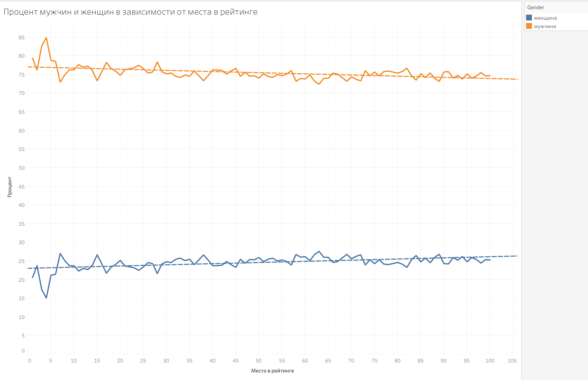Viewport: 588px width, 380px height.
Task: Select the Место в рейтинге axis title
Action: pyautogui.click(x=272, y=371)
